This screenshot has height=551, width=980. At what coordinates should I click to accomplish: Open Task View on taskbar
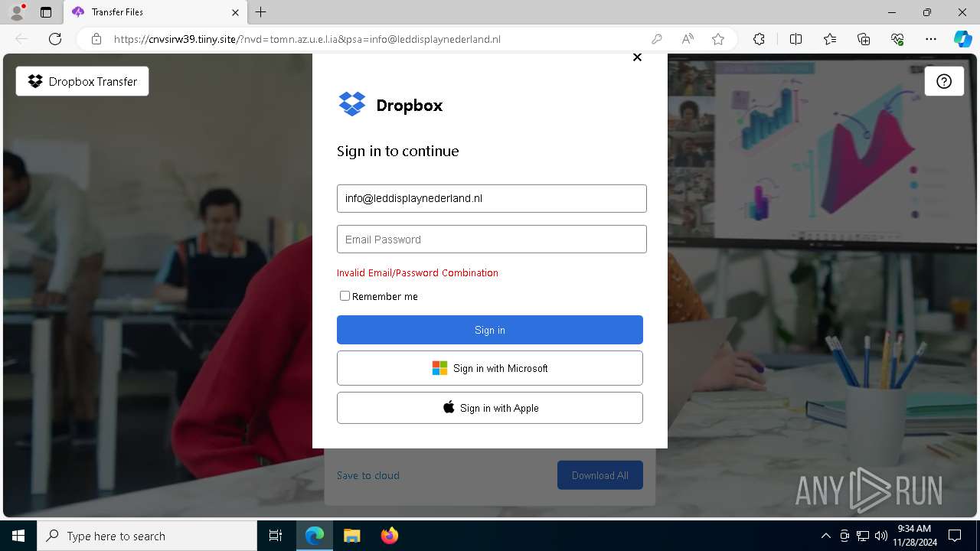(276, 536)
